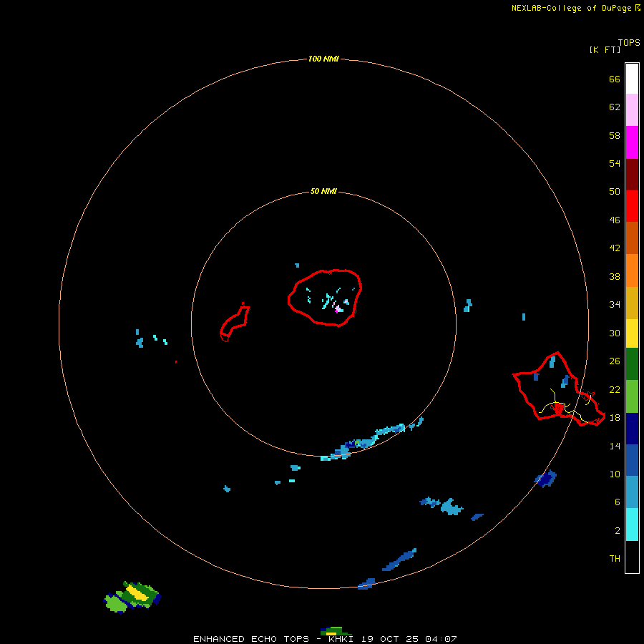Pick the light green legend swatch

(x=632, y=396)
